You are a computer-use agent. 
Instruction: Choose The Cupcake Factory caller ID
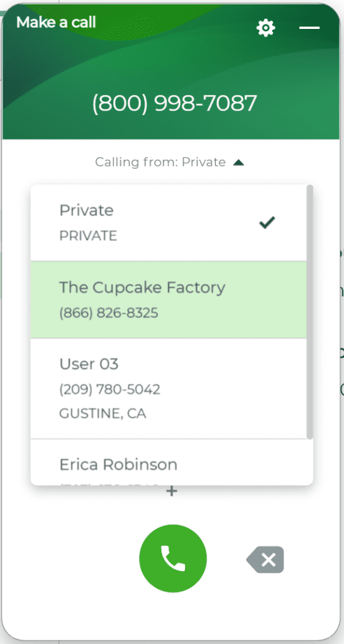169,299
